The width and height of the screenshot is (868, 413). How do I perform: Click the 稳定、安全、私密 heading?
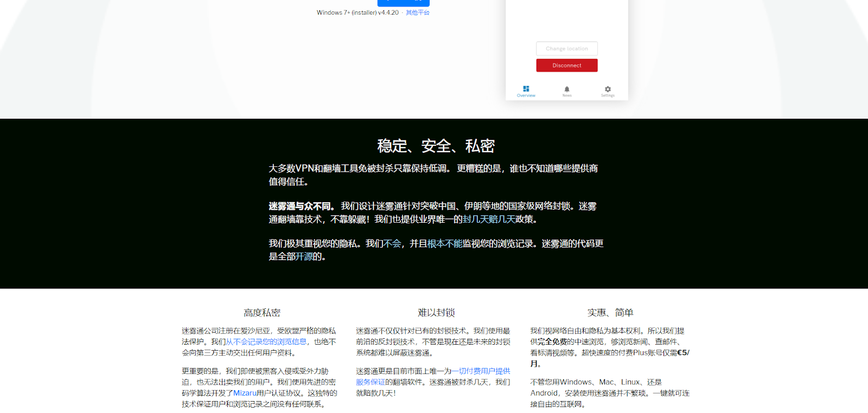click(436, 146)
